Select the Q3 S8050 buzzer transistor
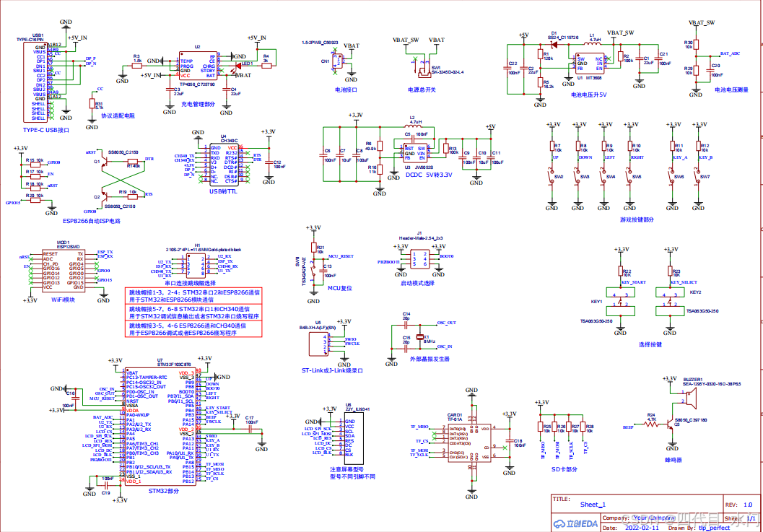 pyautogui.click(x=670, y=424)
